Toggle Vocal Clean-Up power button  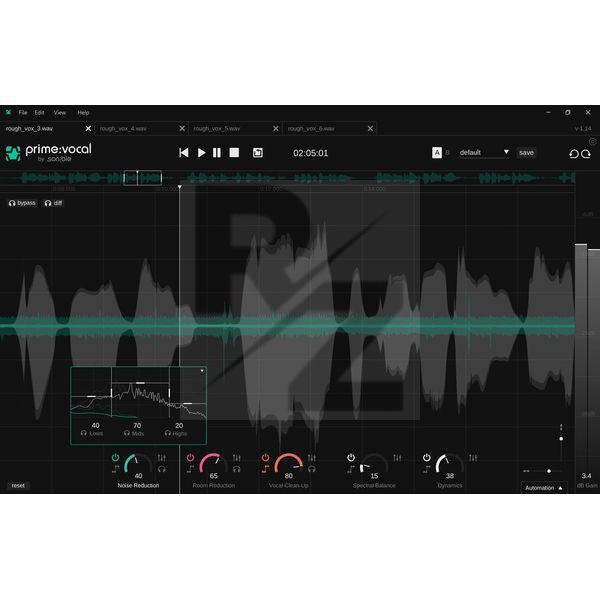pyautogui.click(x=265, y=458)
